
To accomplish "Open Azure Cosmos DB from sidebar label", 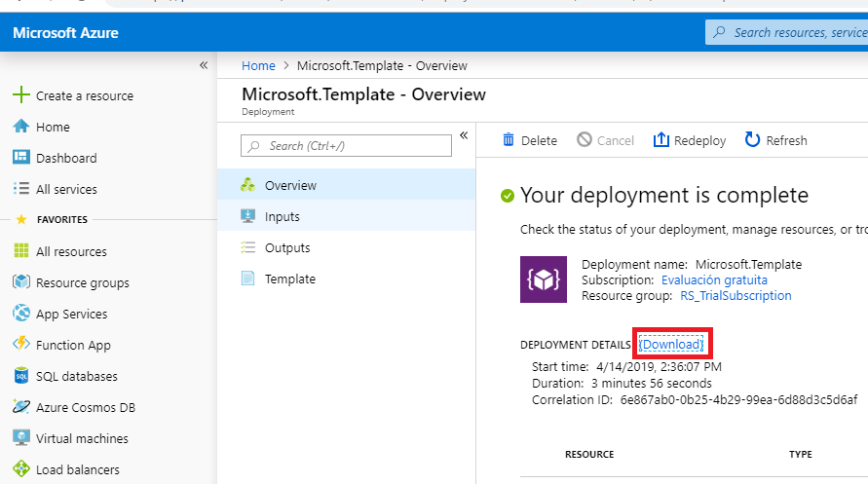I will [x=86, y=408].
